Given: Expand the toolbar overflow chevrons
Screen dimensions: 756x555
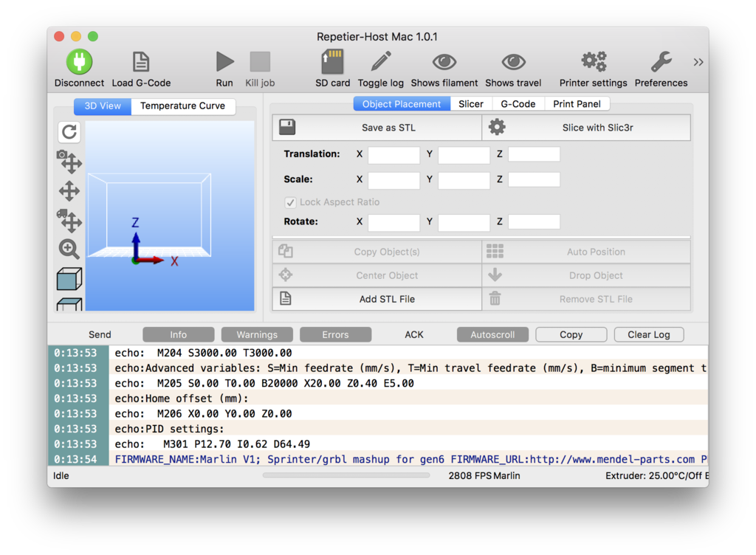Looking at the screenshot, I should (x=698, y=62).
